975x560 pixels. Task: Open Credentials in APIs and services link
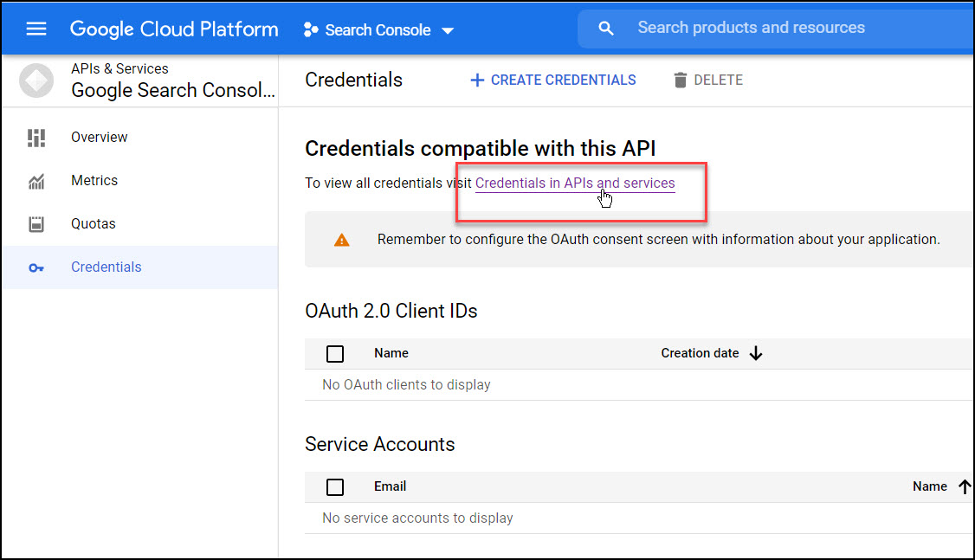pos(574,183)
